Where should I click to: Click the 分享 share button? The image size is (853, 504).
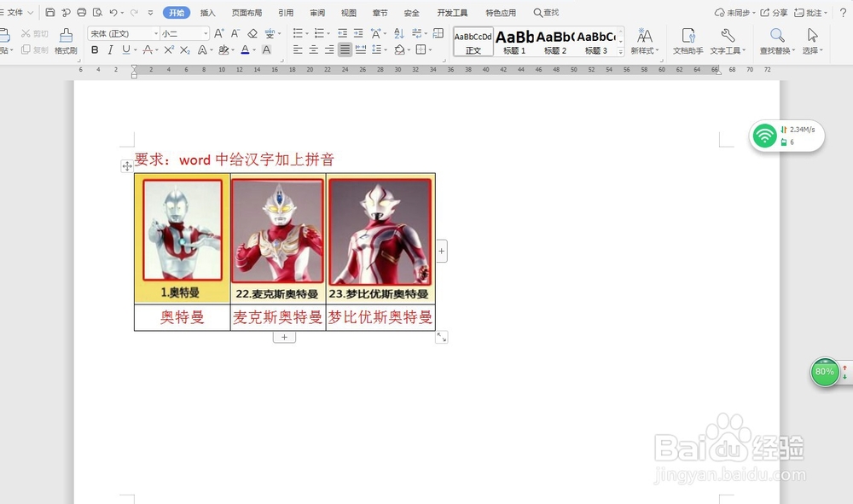click(x=774, y=13)
